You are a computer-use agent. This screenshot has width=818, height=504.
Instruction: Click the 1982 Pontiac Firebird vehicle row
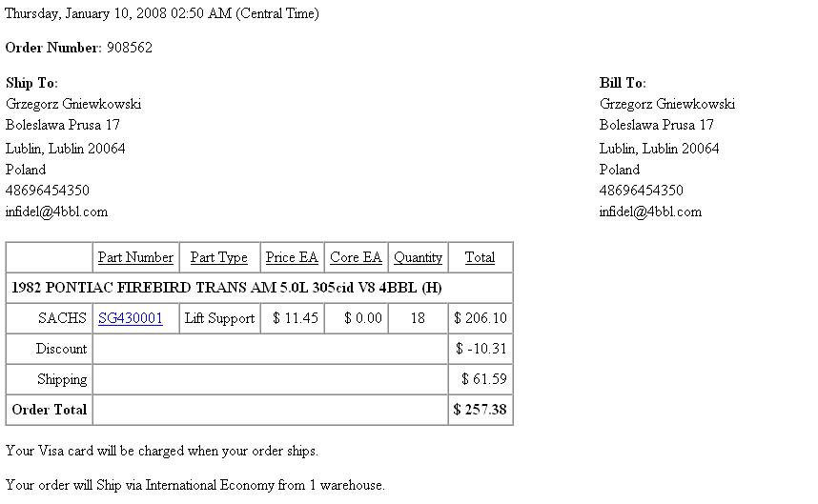point(227,288)
